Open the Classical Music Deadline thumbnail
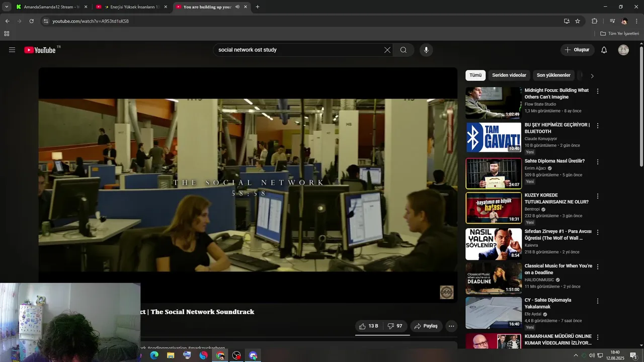The height and width of the screenshot is (362, 644). [494, 278]
